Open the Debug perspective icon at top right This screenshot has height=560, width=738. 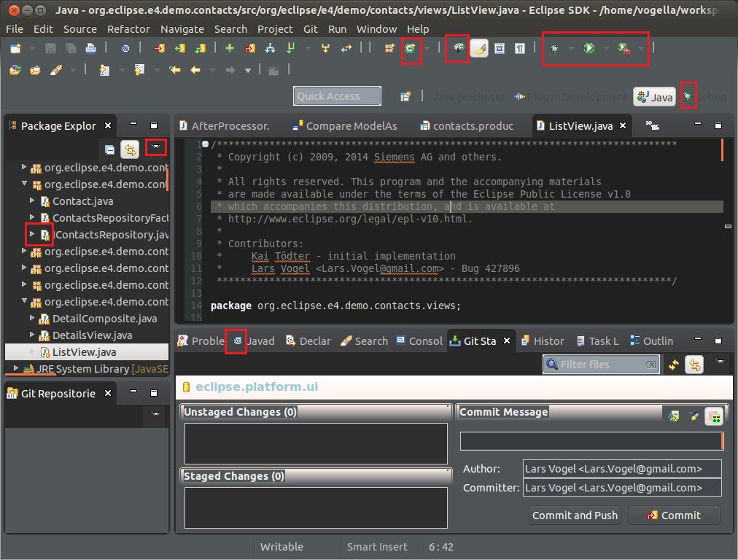click(x=688, y=96)
